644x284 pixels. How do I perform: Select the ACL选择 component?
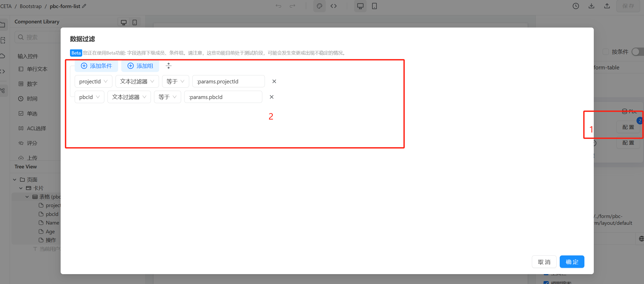pos(32,128)
